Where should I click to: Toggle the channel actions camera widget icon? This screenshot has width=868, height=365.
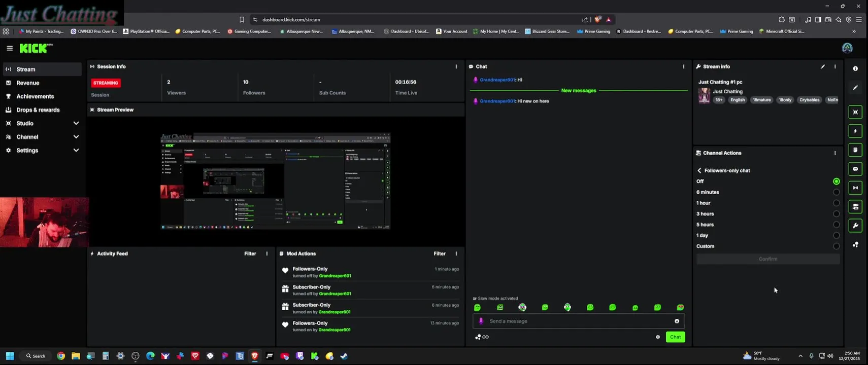tap(855, 207)
